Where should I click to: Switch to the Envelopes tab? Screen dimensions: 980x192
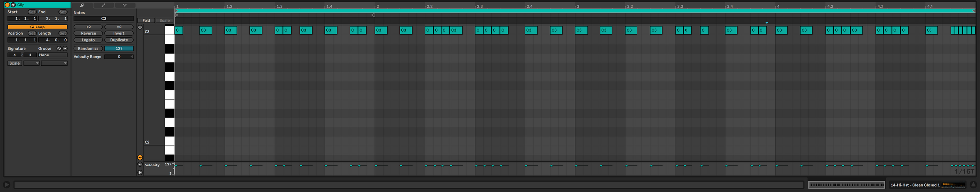point(103,5)
